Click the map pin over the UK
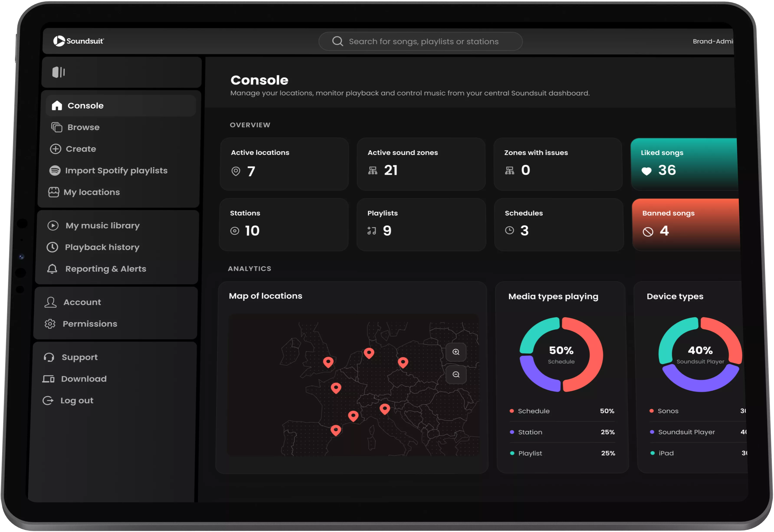This screenshot has width=774, height=532. pos(328,362)
